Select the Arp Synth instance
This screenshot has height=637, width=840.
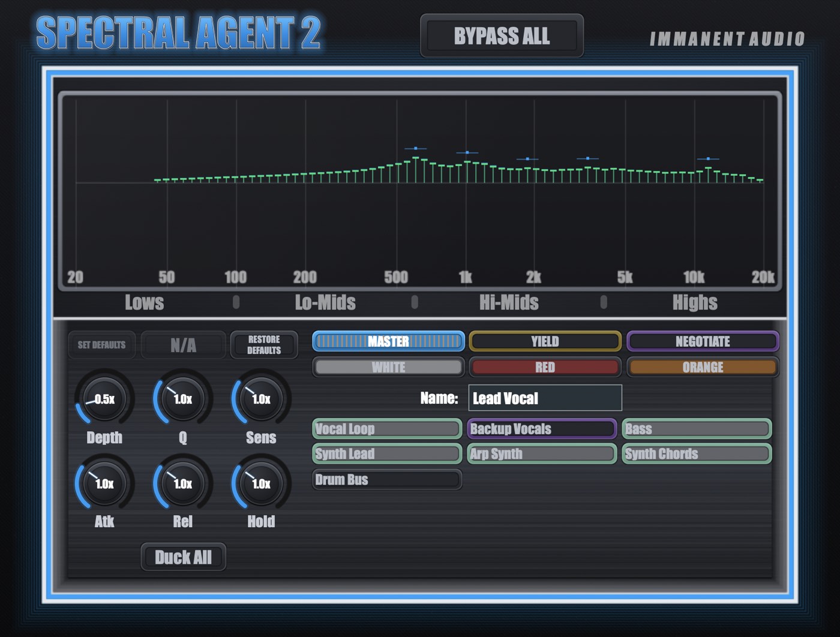[x=542, y=454]
